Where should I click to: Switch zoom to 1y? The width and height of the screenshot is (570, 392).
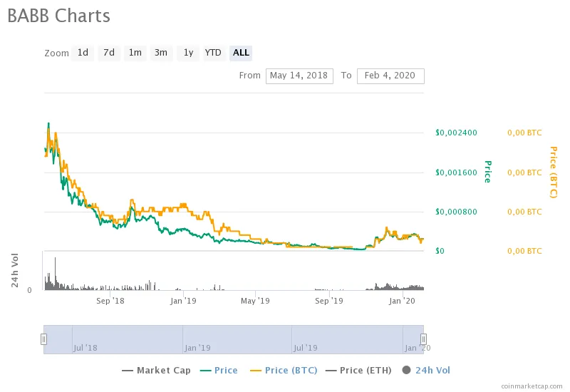click(x=188, y=53)
